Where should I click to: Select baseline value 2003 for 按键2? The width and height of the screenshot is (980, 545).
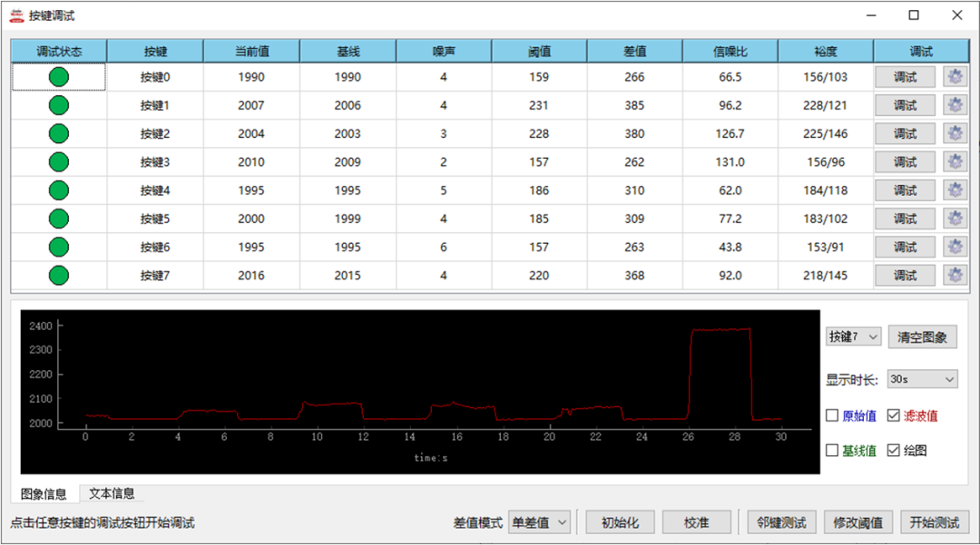348,133
